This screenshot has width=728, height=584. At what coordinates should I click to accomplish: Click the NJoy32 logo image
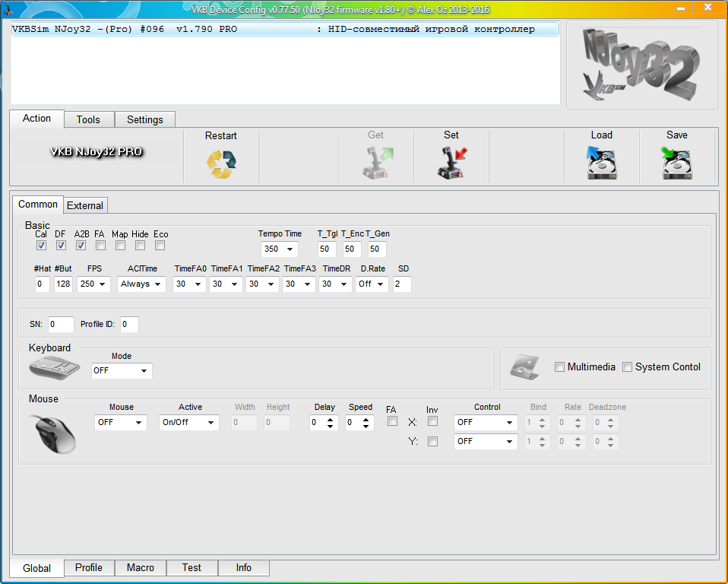coord(641,65)
